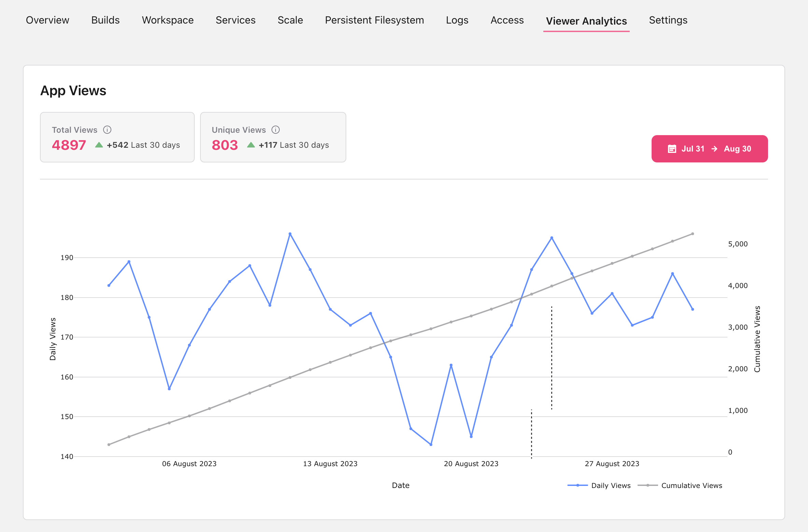The image size is (808, 532).
Task: Click the arrow between Jul 31 and Aug 30
Action: click(714, 149)
